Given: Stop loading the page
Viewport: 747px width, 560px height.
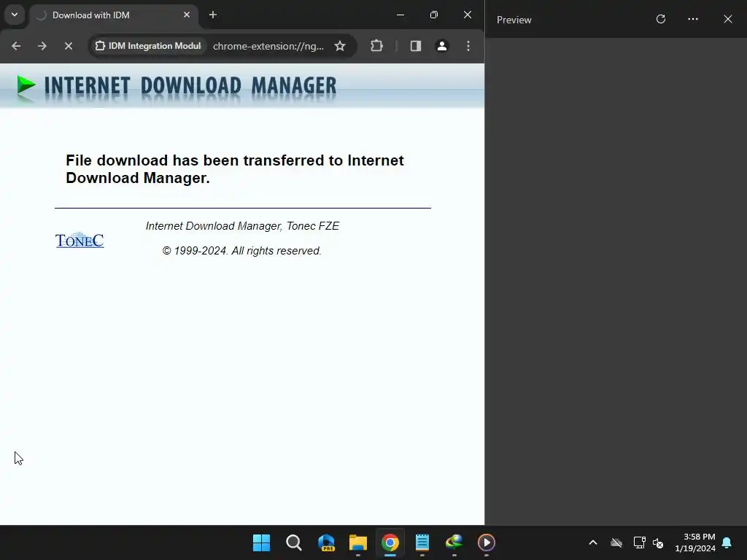Looking at the screenshot, I should pos(68,46).
